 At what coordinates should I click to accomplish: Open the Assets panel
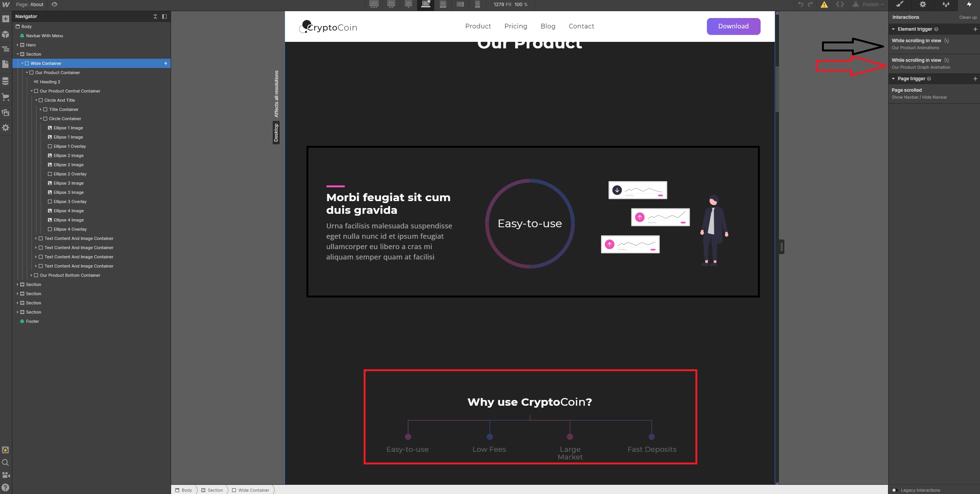pos(6,112)
